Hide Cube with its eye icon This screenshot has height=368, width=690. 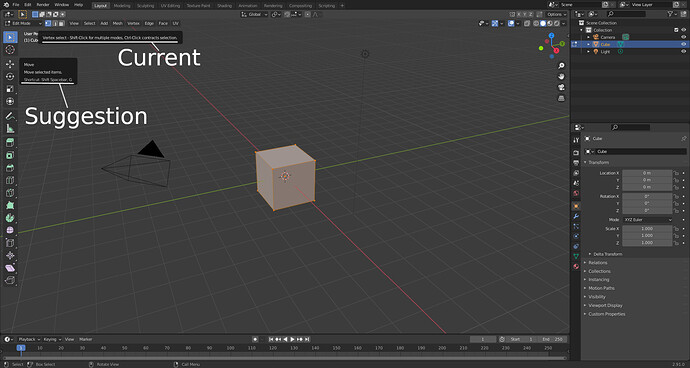pyautogui.click(x=683, y=44)
